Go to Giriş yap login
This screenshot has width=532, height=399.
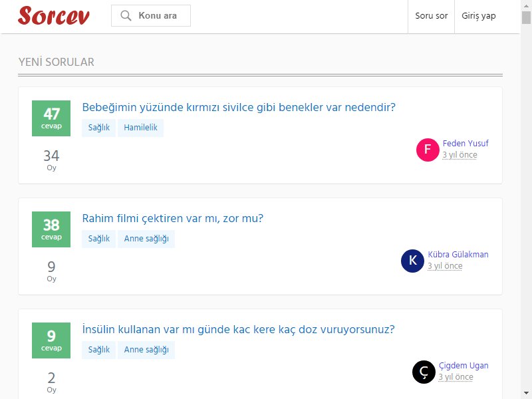pyautogui.click(x=478, y=16)
